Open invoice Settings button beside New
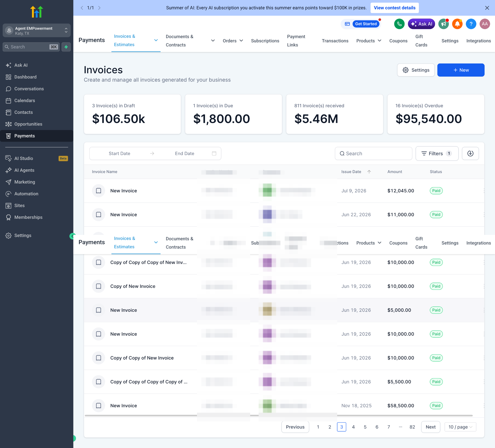The image size is (495, 448). [x=416, y=70]
